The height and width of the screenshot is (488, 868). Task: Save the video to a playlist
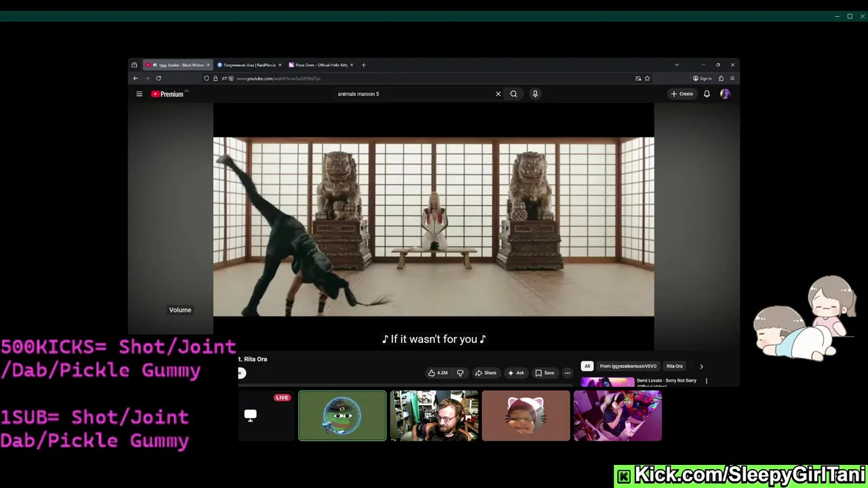[x=545, y=373]
